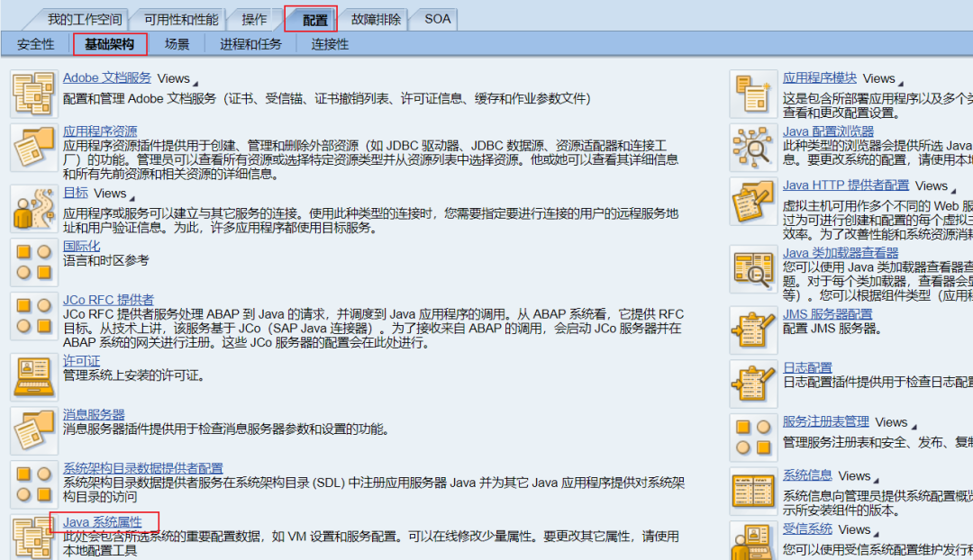Open the 应用程序资源 link
Viewport: 973px width, 560px height.
point(100,131)
